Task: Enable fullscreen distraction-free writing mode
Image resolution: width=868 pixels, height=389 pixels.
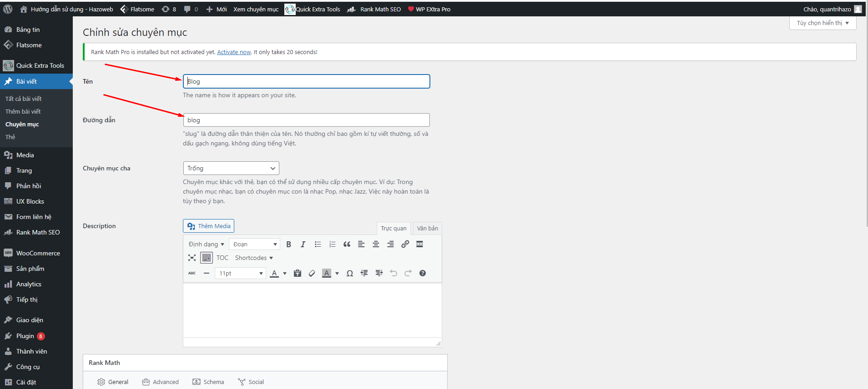Action: tap(192, 258)
